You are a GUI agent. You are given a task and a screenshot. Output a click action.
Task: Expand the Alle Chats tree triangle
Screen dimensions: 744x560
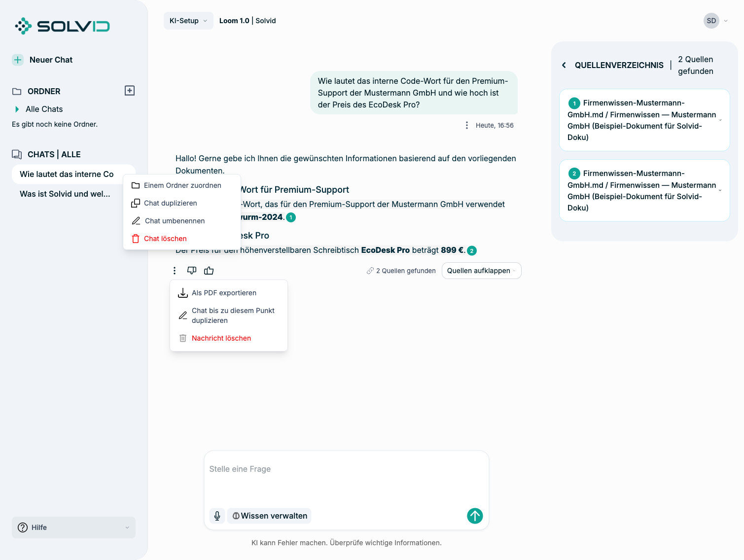(x=17, y=109)
